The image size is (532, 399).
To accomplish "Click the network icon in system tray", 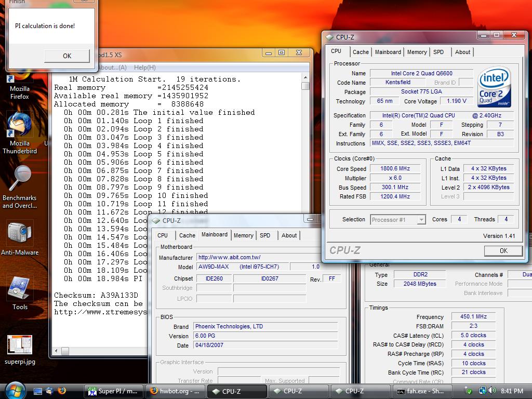I will coord(483,391).
